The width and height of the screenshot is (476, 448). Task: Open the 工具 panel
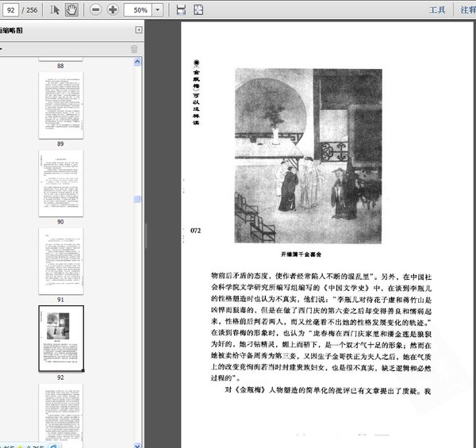point(437,10)
